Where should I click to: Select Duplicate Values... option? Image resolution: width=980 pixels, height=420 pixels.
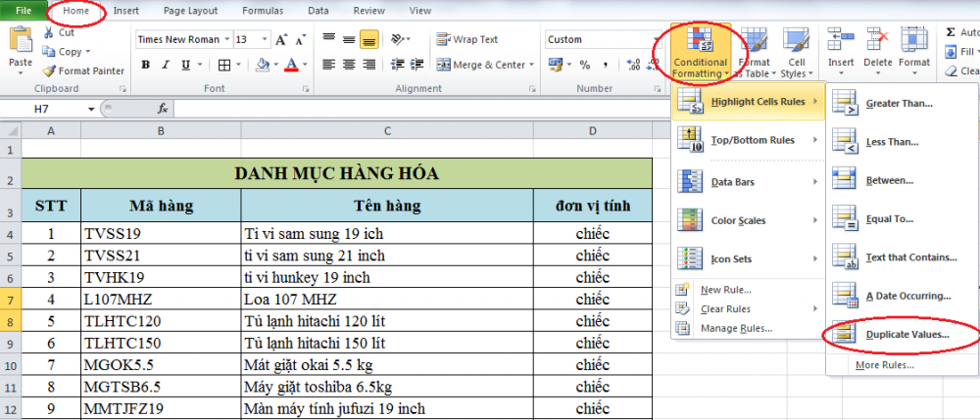pos(904,335)
